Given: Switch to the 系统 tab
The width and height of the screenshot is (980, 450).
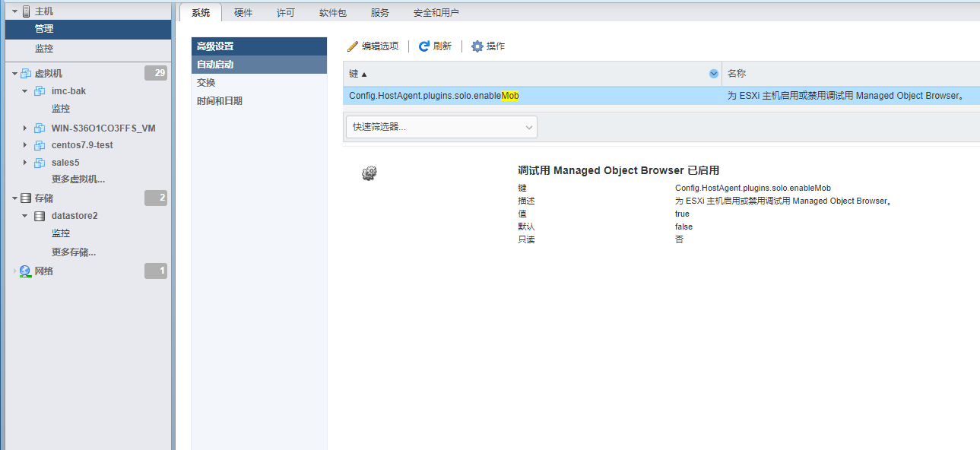Looking at the screenshot, I should 201,13.
